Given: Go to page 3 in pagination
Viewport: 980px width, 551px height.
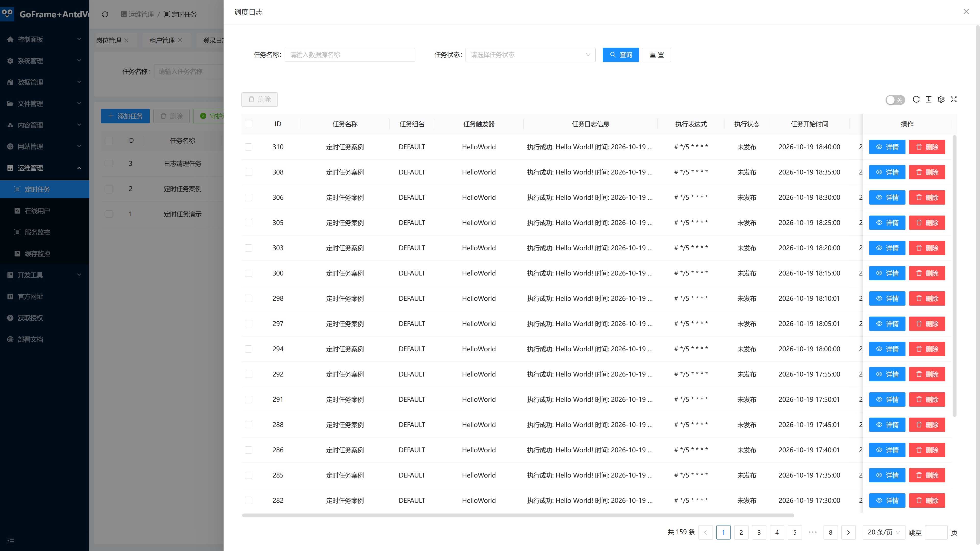Looking at the screenshot, I should (758, 532).
